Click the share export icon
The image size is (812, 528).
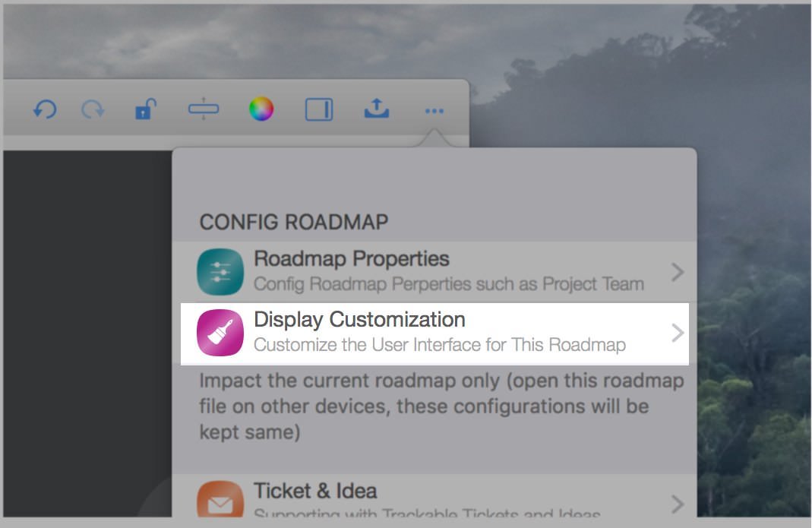coord(376,109)
